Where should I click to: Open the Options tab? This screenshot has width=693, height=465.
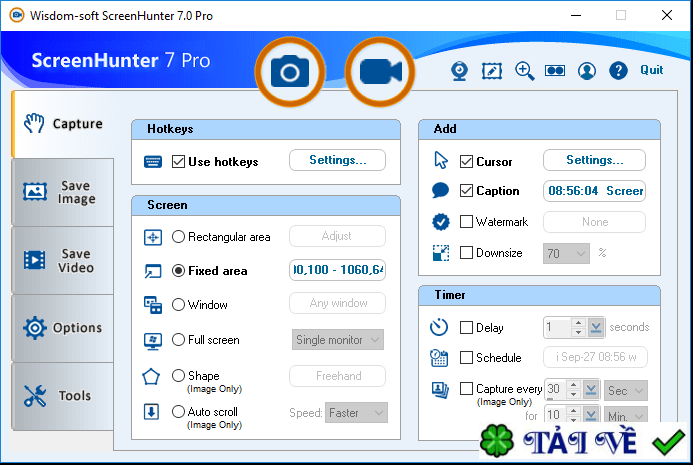coord(63,328)
